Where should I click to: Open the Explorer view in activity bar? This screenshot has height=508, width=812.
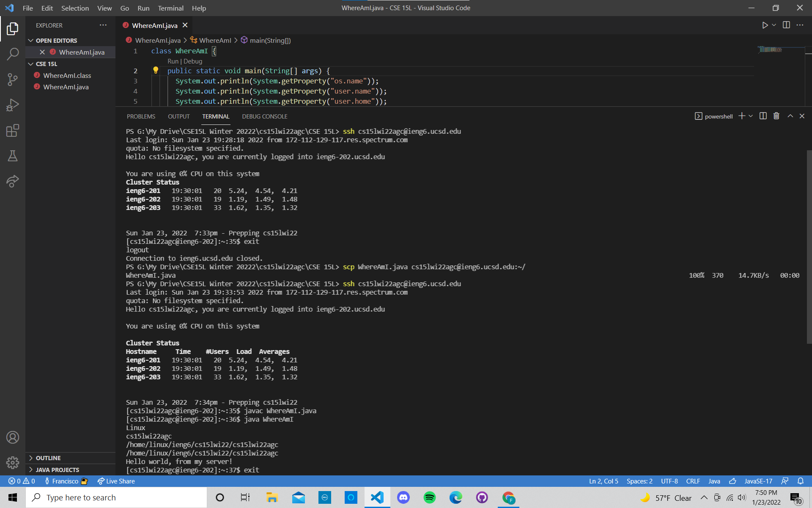coord(13,29)
